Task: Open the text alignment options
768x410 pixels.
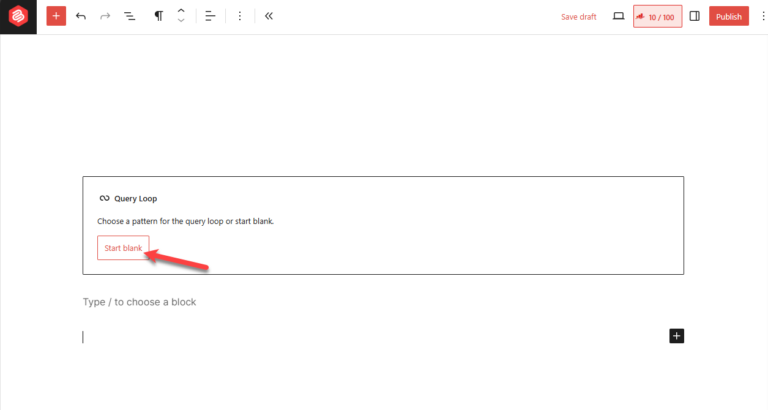Action: pos(210,17)
